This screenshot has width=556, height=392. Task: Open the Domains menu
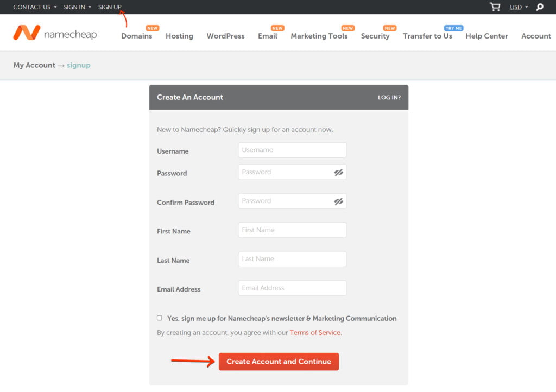pyautogui.click(x=136, y=36)
